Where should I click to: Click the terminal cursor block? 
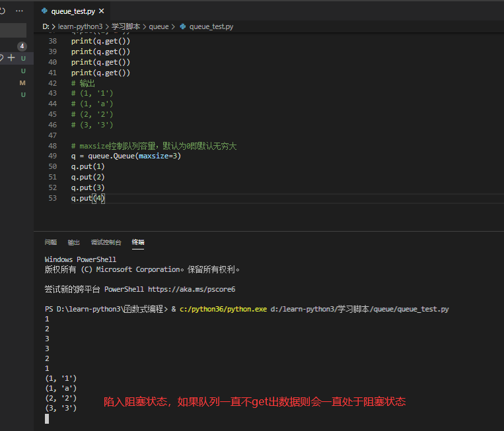47,419
